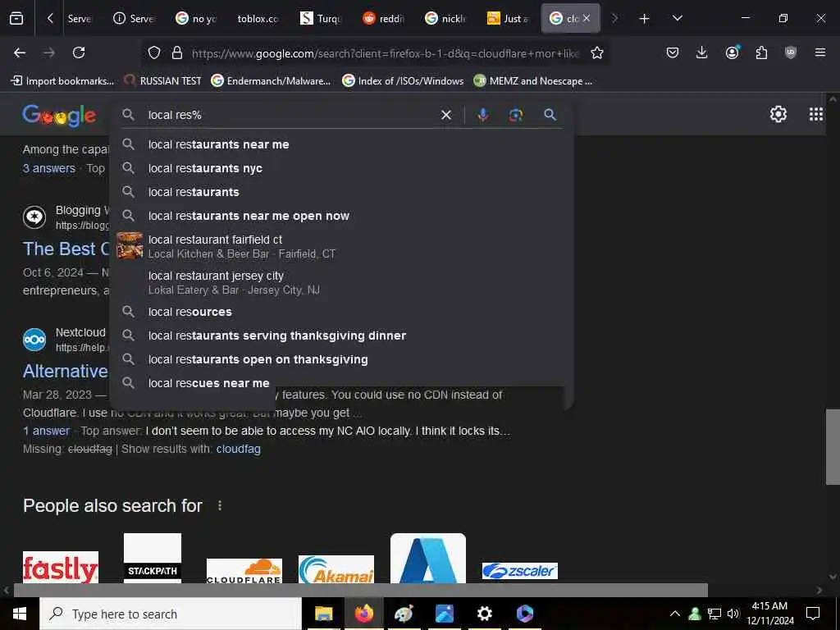
Task: Submit search with the magnifier button
Action: point(550,115)
